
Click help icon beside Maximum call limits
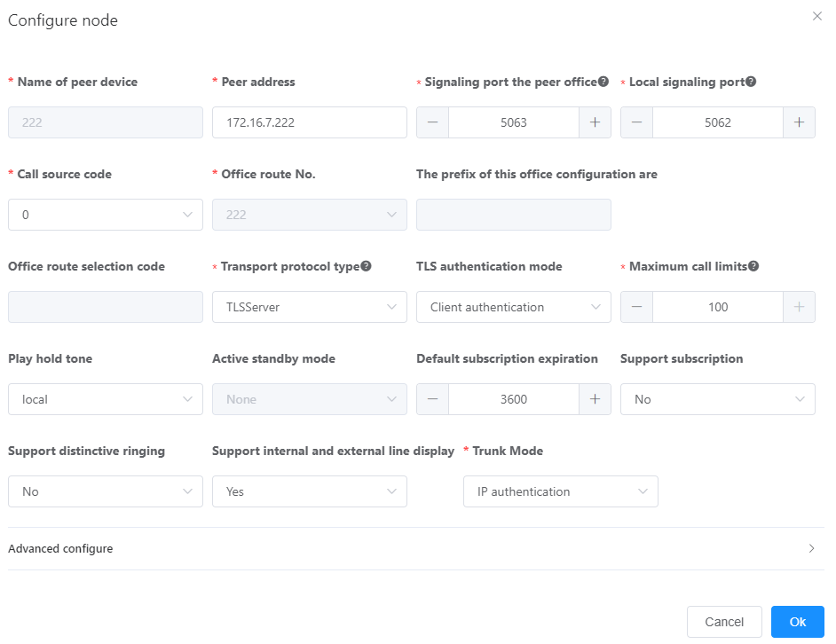click(x=753, y=266)
